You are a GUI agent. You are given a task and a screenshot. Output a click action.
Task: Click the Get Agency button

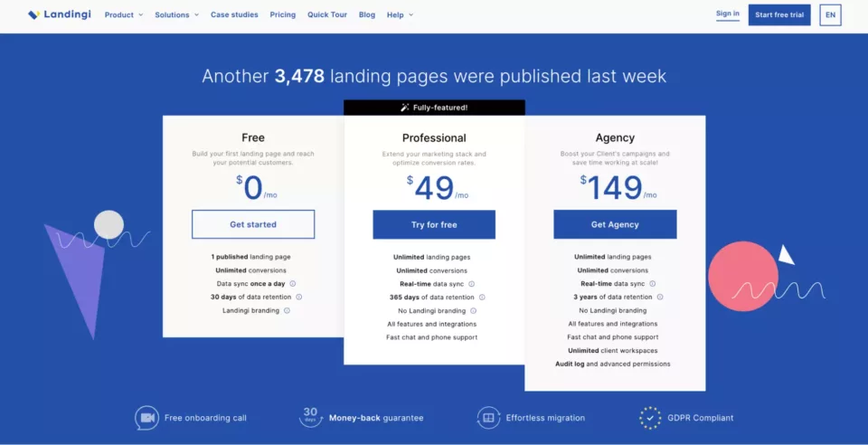pyautogui.click(x=615, y=224)
